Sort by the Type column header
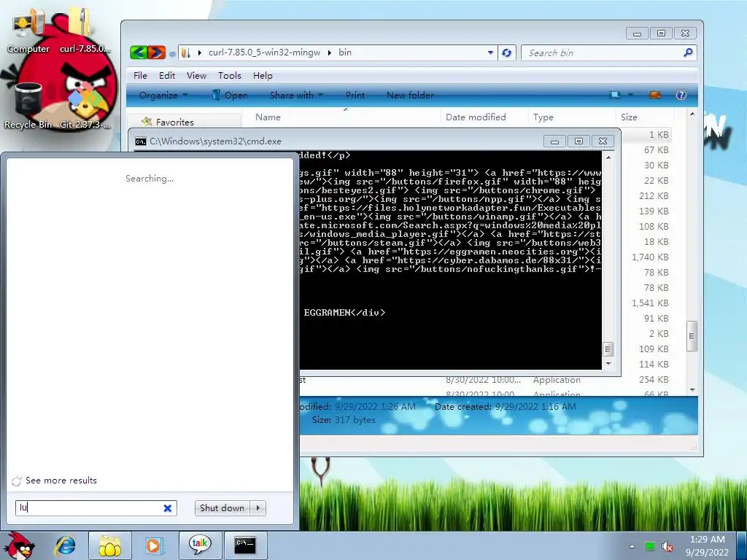 tap(572, 117)
